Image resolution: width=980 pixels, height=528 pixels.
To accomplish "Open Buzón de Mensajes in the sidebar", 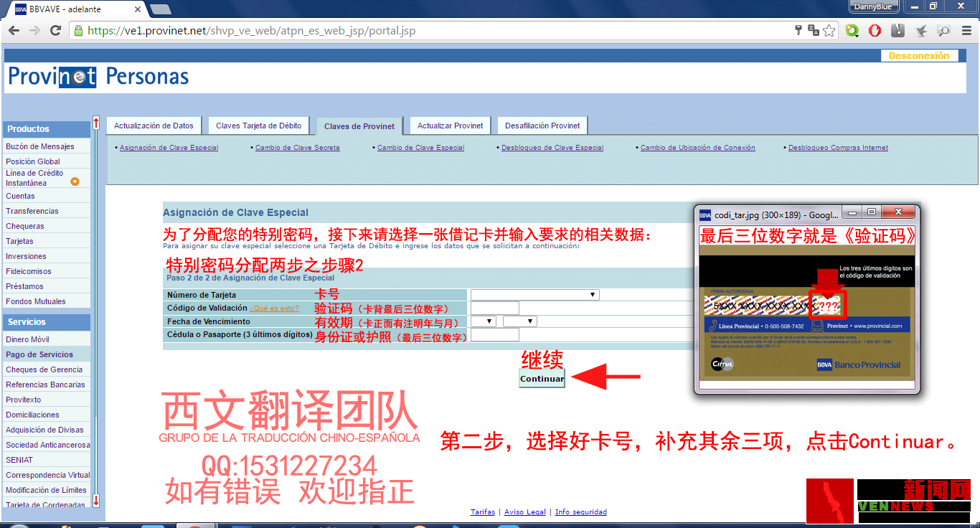I will pos(47,146).
